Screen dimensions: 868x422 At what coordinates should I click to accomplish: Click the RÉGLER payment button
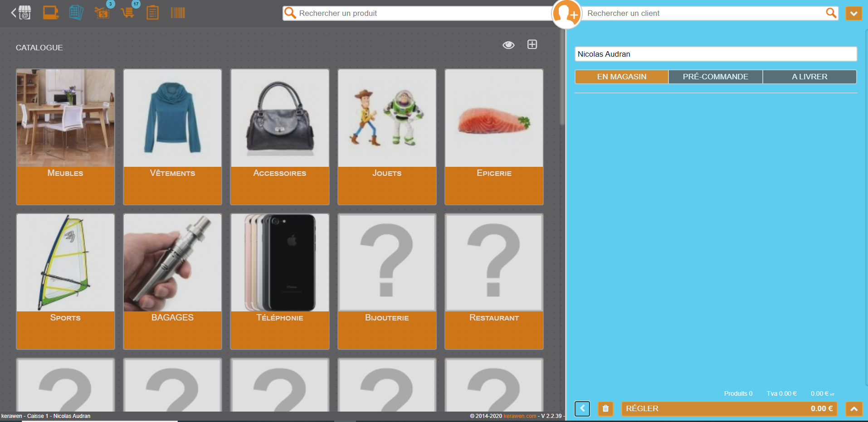pyautogui.click(x=729, y=408)
